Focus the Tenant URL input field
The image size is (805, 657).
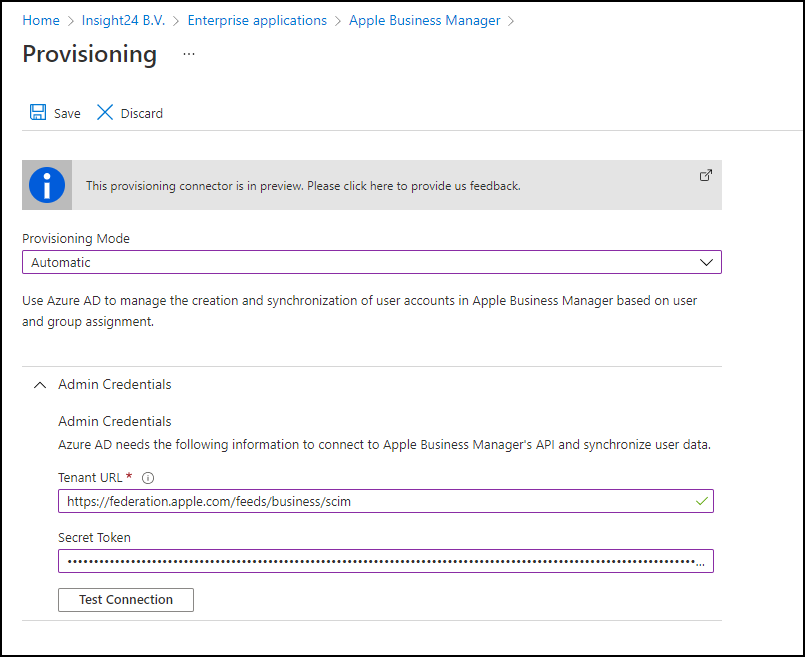(x=370, y=501)
